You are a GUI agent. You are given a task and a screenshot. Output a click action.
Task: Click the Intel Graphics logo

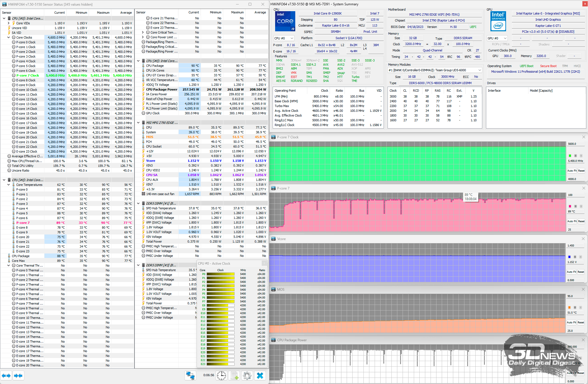tap(498, 21)
